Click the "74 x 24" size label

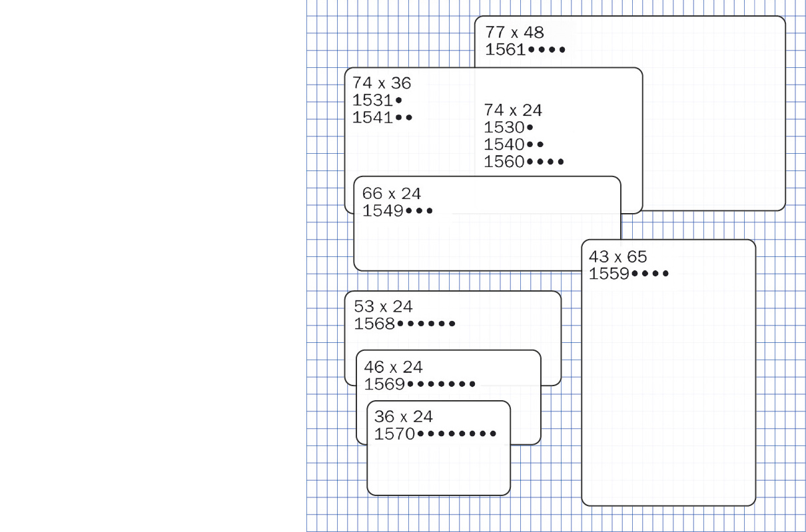513,111
